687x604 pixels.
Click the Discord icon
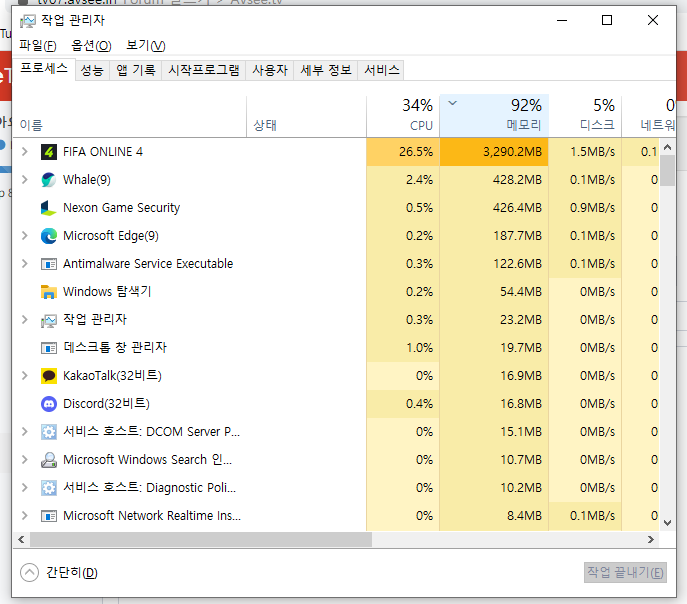pos(49,404)
